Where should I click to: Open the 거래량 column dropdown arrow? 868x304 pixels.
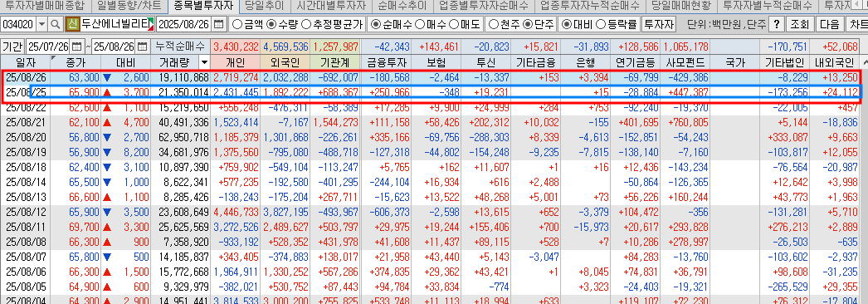pos(204,62)
